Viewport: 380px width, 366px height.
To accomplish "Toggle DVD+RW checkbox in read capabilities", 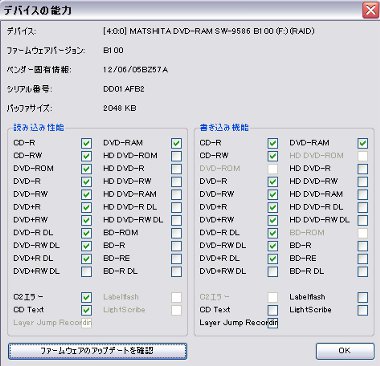I will click(86, 220).
